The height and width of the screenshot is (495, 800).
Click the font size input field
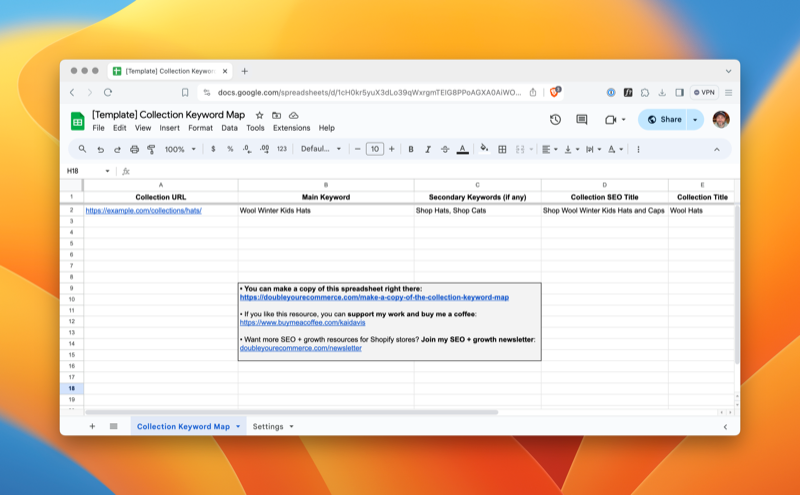(374, 149)
